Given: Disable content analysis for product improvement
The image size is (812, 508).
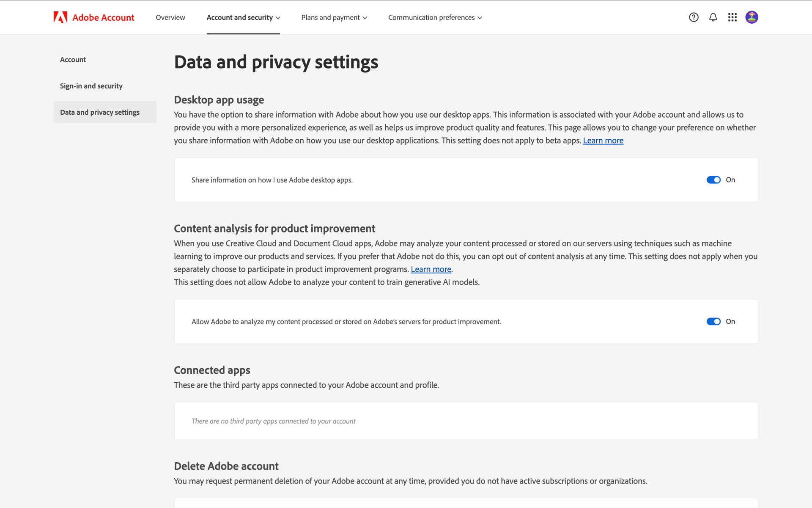Looking at the screenshot, I should [x=713, y=322].
